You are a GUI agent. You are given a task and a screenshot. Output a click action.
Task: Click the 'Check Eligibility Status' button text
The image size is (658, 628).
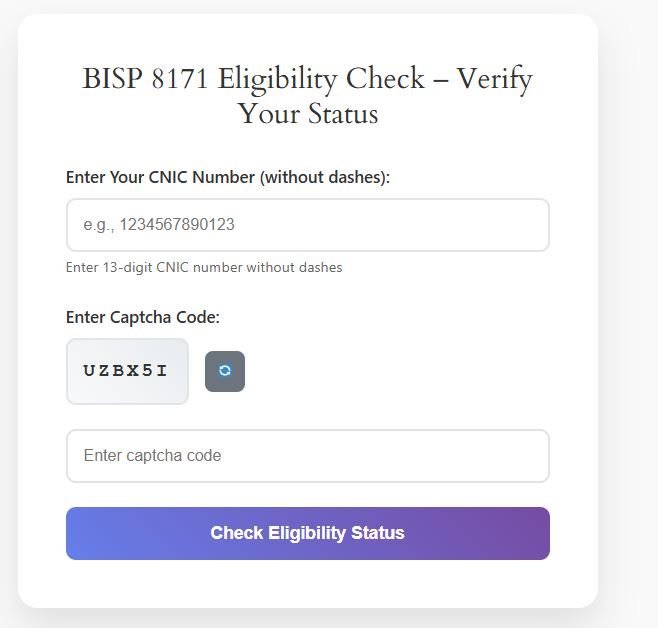pos(307,533)
